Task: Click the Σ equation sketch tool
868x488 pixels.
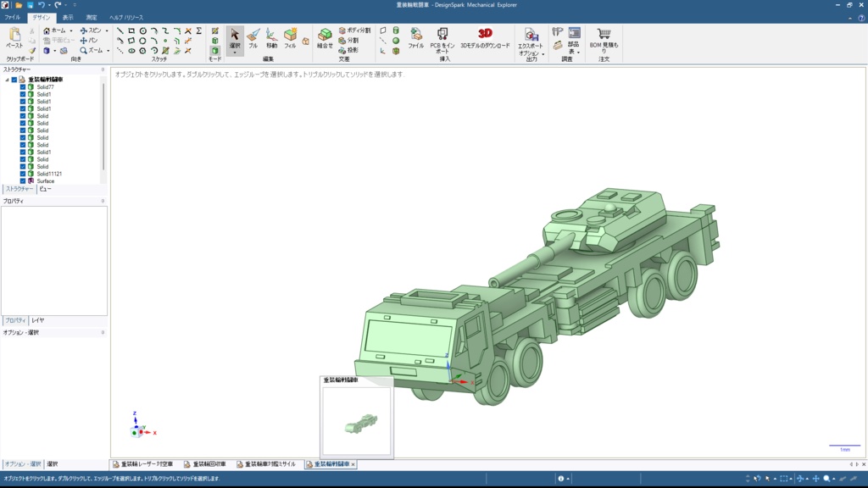Action: (198, 31)
